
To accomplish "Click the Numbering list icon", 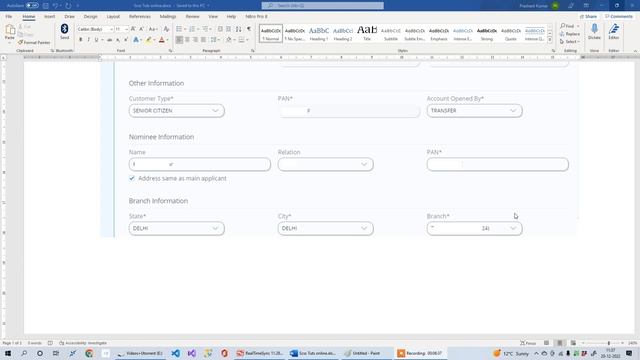I will tap(192, 29).
